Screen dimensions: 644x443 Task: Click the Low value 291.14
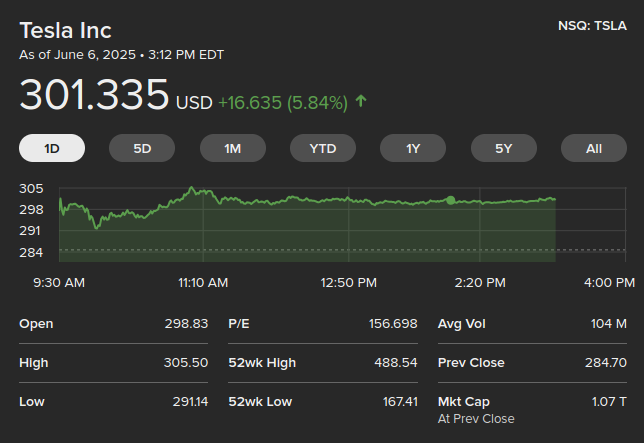point(191,402)
